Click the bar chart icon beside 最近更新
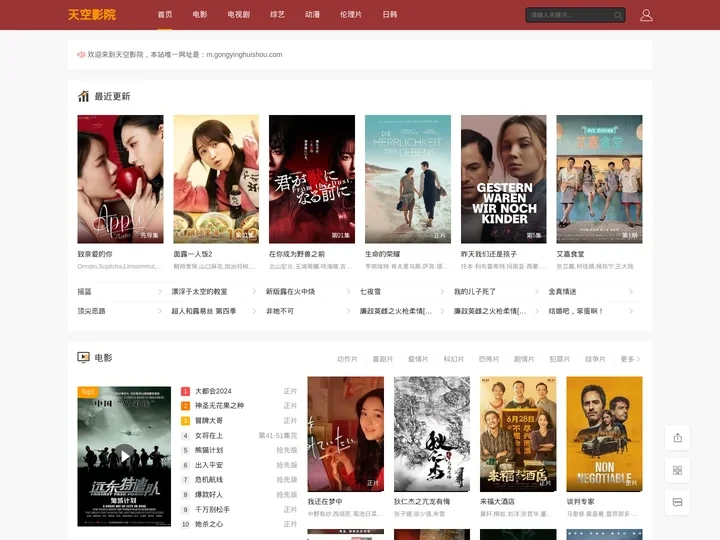Viewport: 720px width, 540px height. pyautogui.click(x=84, y=96)
